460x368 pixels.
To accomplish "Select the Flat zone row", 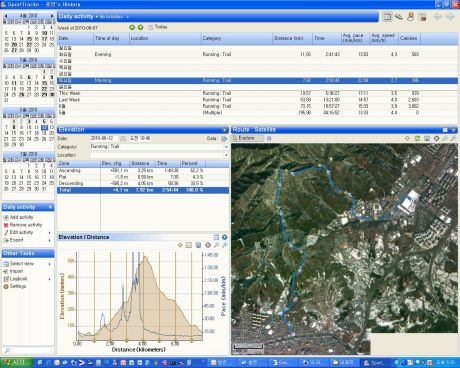I will coord(143,177).
